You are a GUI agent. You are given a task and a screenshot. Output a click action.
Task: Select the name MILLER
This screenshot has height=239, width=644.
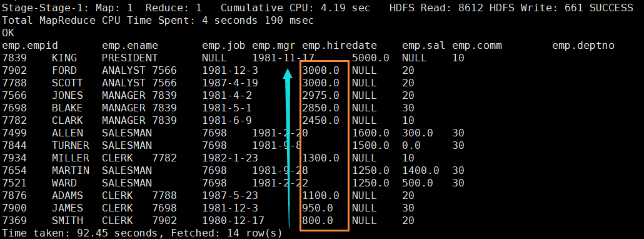[x=71, y=158]
